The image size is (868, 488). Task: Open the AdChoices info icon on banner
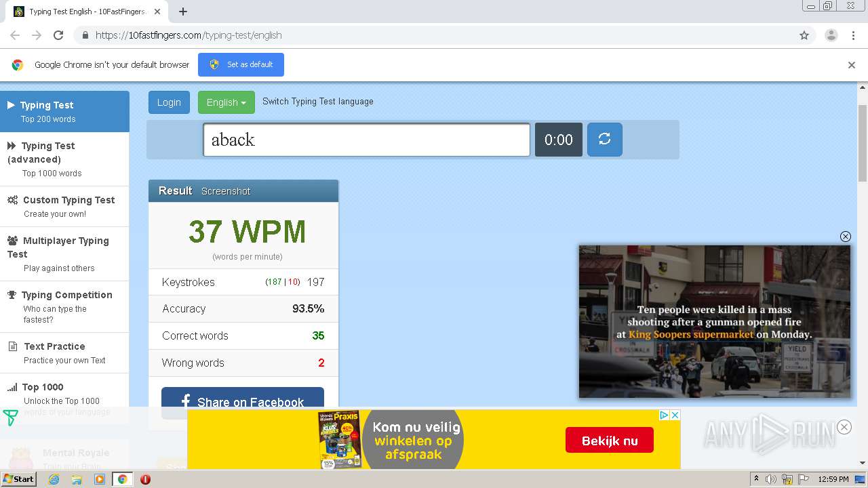[665, 415]
